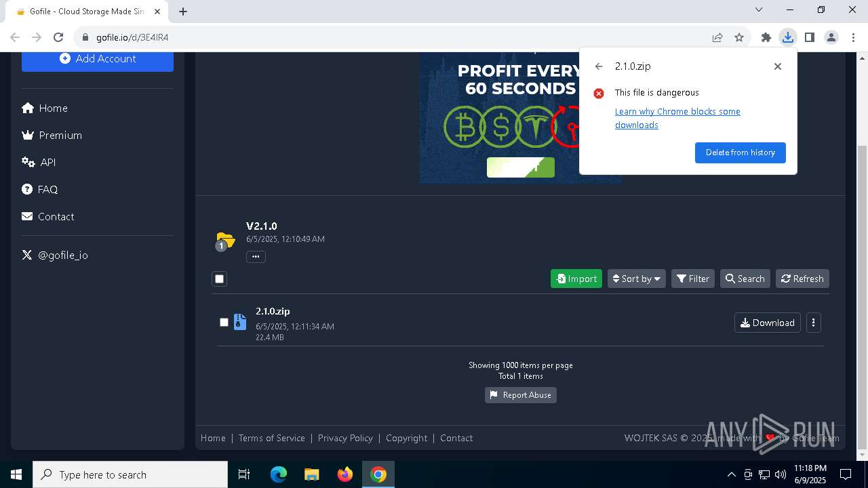Click the Windows taskbar search box
The image size is (868, 488).
tap(130, 474)
